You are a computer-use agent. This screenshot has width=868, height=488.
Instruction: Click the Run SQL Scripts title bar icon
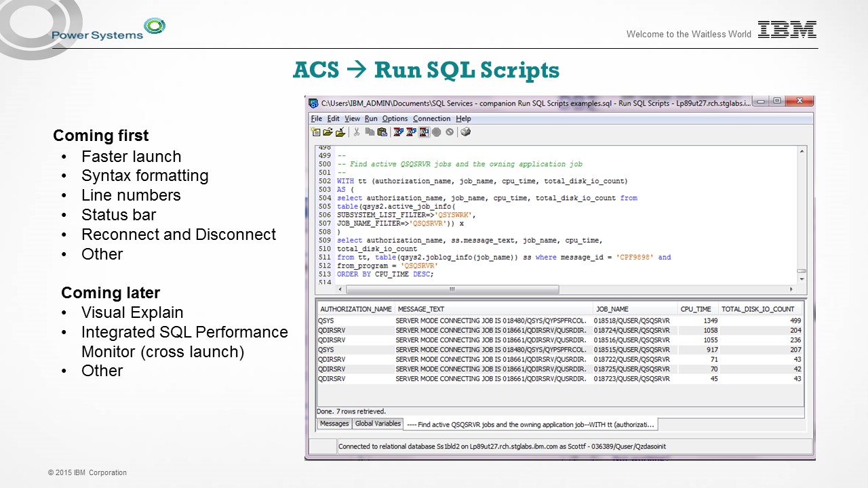pyautogui.click(x=313, y=103)
